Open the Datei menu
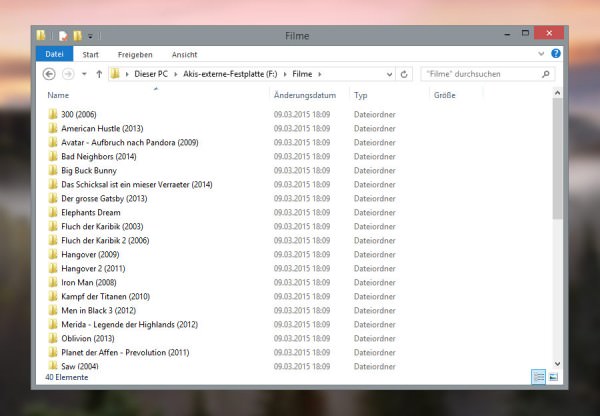This screenshot has width=600, height=416. click(x=54, y=54)
